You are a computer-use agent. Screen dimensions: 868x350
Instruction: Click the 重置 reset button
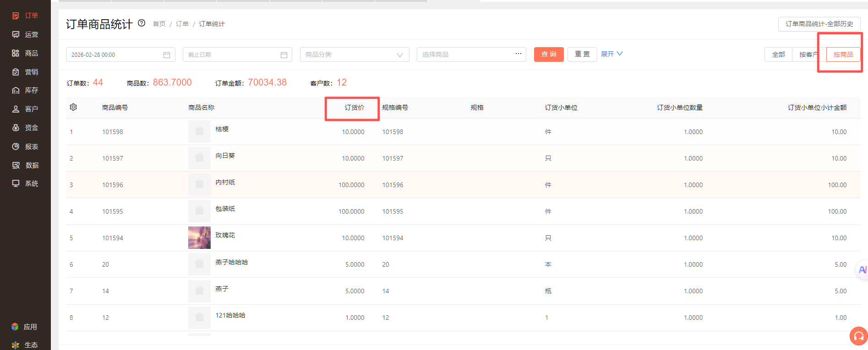[x=582, y=54]
